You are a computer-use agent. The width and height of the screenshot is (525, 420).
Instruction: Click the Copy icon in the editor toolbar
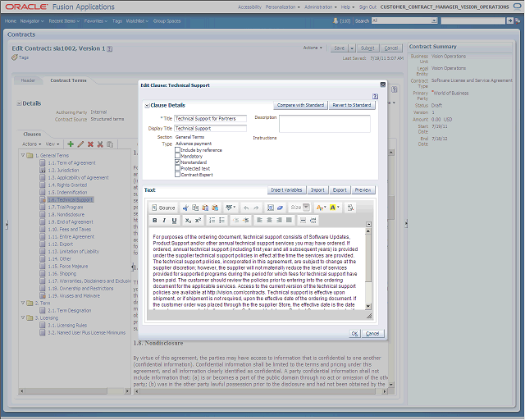point(195,208)
